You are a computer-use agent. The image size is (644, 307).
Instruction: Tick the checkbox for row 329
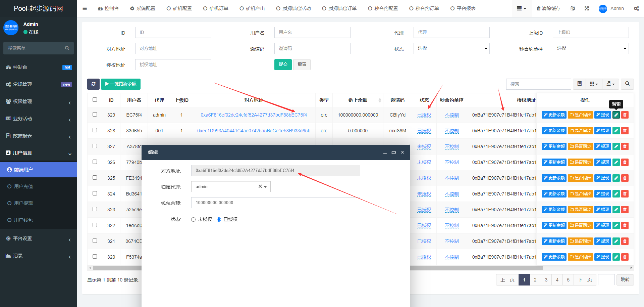[95, 115]
